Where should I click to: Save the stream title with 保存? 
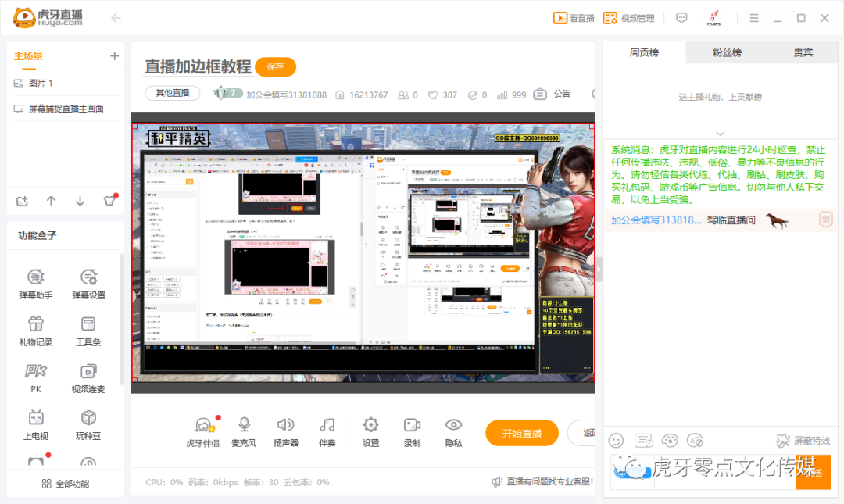[x=275, y=66]
